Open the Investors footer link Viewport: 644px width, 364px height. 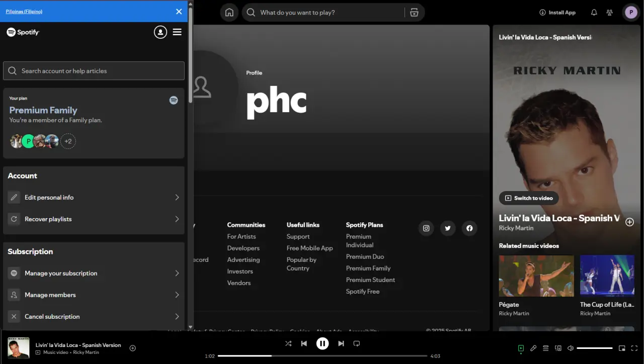tap(240, 271)
